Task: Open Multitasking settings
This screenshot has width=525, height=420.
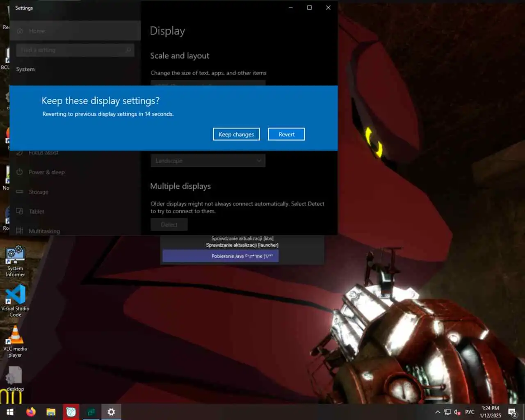Action: tap(75, 231)
